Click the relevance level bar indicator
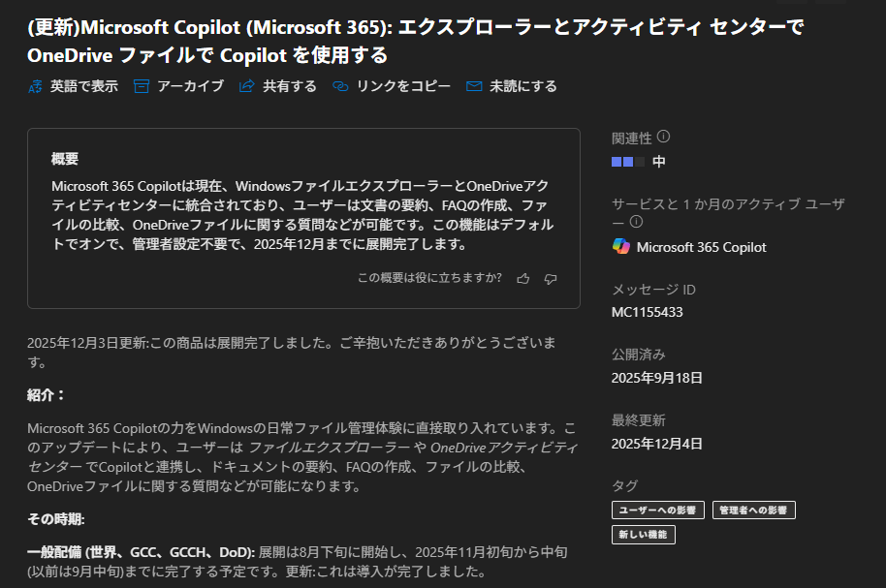Image resolution: width=886 pixels, height=588 pixels. point(627,162)
